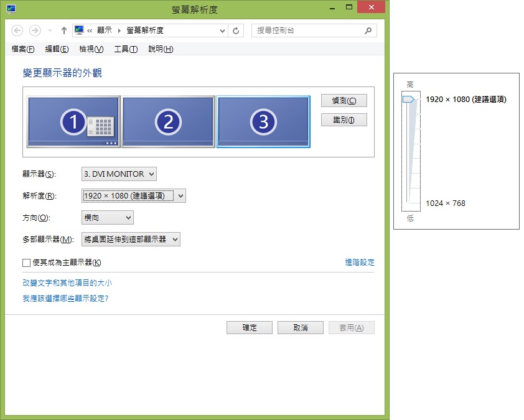Image resolution: width=524 pixels, height=420 pixels.
Task: Open the 檔案(F) menu
Action: pyautogui.click(x=23, y=49)
